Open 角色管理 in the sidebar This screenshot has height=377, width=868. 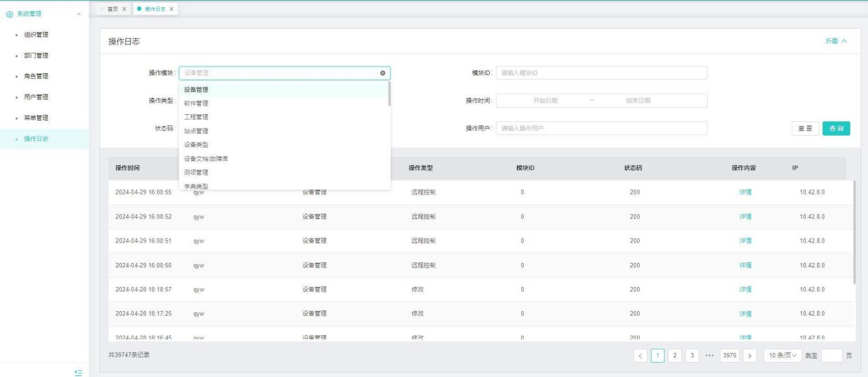(37, 76)
